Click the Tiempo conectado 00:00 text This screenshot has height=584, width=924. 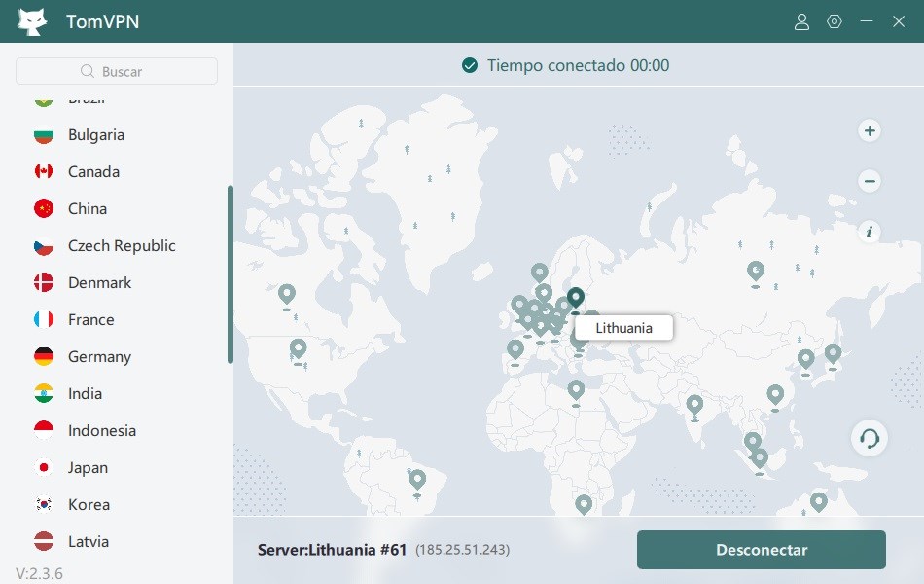(x=578, y=65)
